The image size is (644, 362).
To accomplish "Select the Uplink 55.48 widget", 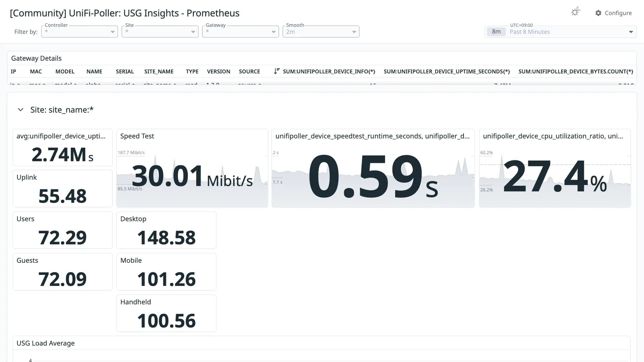I will pyautogui.click(x=62, y=189).
